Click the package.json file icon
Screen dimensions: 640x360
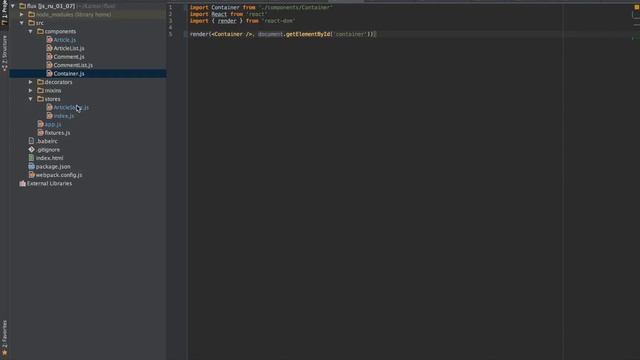click(31, 167)
